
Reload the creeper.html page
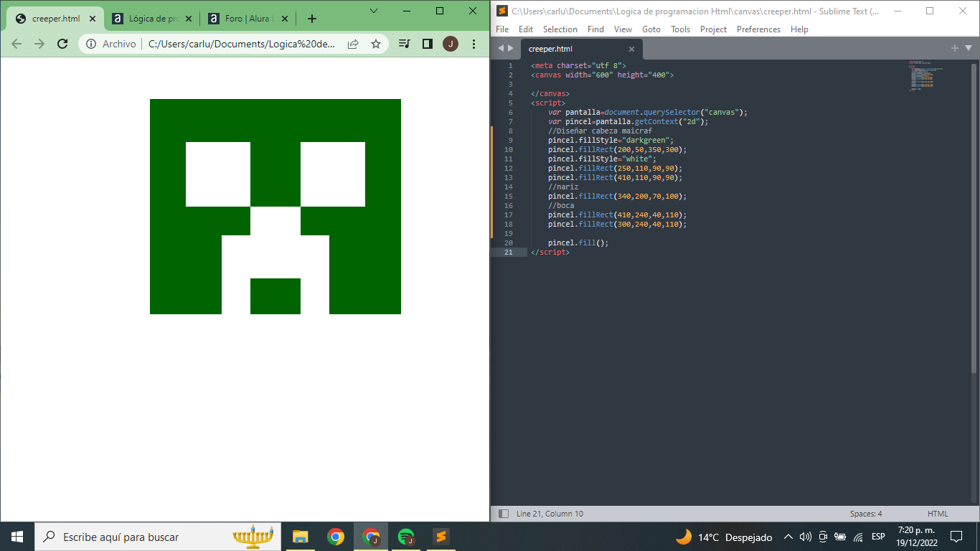pos(62,44)
